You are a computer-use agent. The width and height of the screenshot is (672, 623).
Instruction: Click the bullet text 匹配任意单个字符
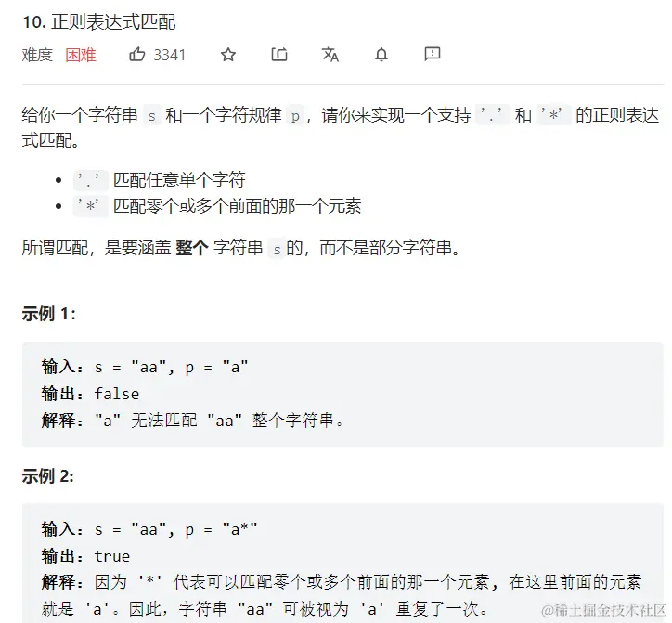pos(179,179)
